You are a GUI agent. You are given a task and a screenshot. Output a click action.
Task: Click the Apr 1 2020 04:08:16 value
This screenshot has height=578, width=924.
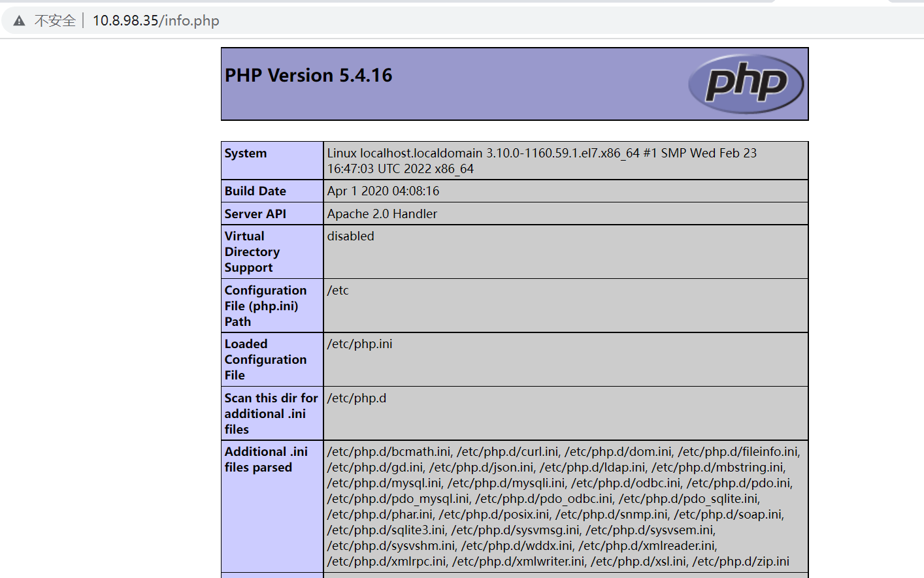(383, 191)
